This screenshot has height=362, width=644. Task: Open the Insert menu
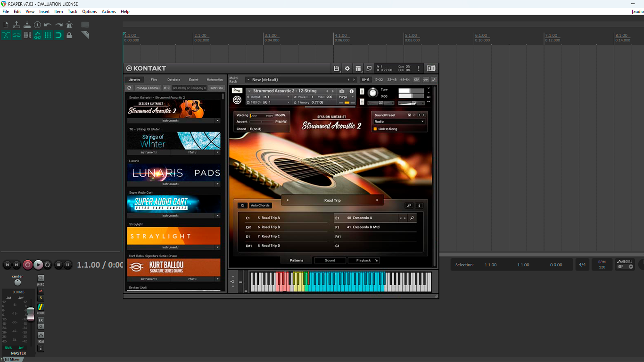(44, 11)
